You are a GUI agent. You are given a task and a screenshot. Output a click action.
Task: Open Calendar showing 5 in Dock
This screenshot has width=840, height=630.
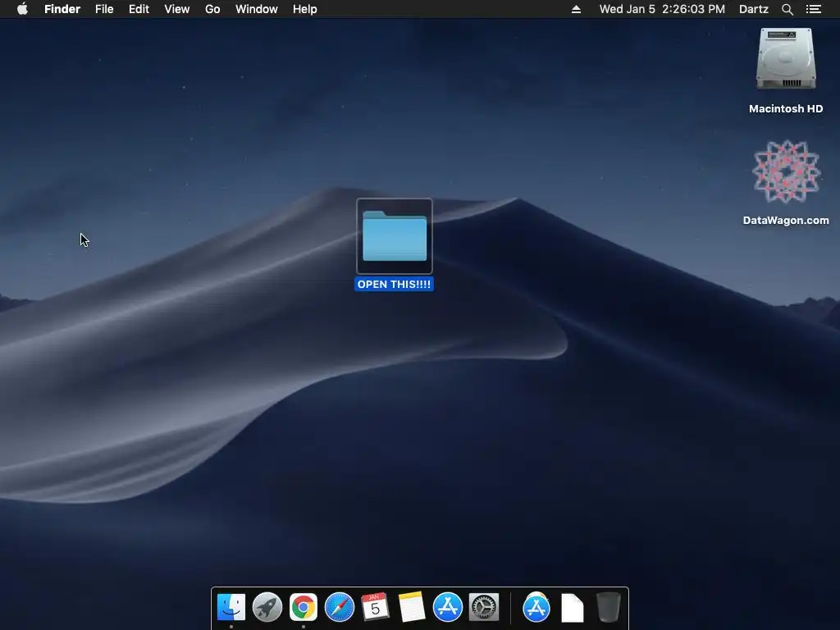376,608
